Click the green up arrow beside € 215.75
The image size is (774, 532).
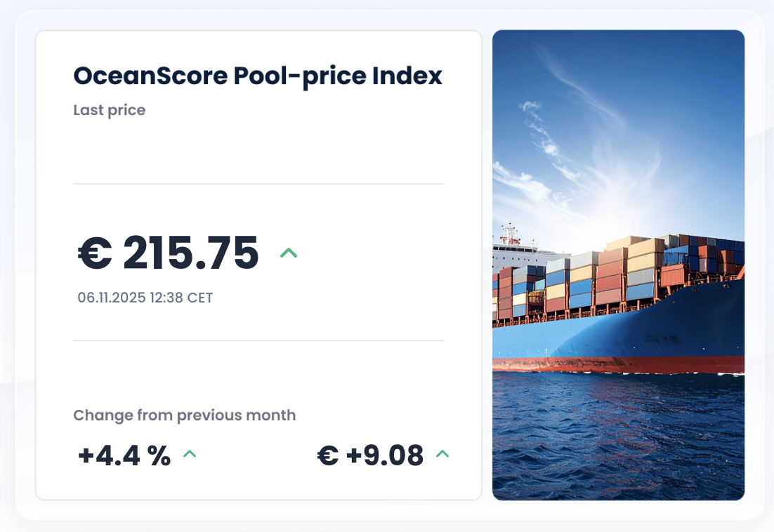pyautogui.click(x=289, y=253)
